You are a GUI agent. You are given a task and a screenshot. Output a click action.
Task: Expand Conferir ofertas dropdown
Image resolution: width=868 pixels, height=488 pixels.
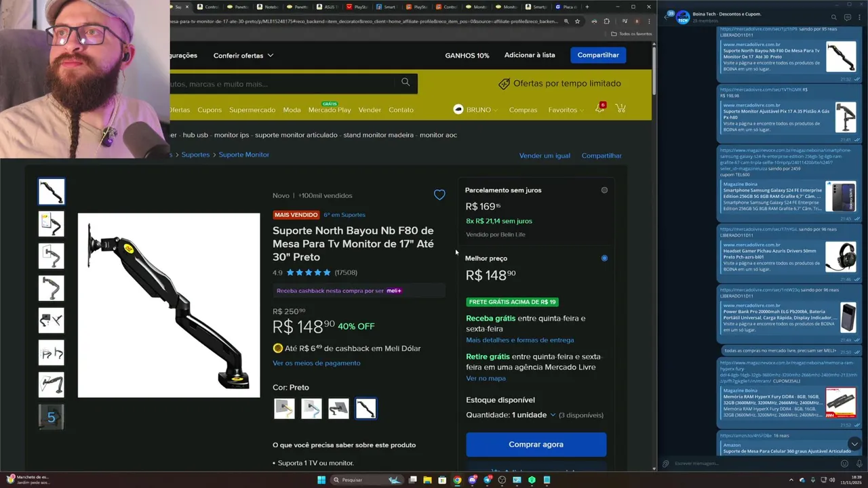(x=243, y=55)
